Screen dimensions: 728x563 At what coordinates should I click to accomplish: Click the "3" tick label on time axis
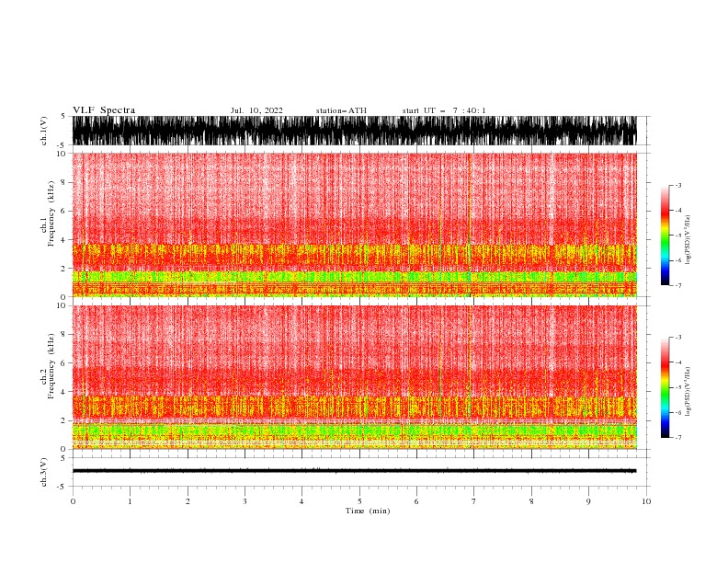pyautogui.click(x=245, y=501)
